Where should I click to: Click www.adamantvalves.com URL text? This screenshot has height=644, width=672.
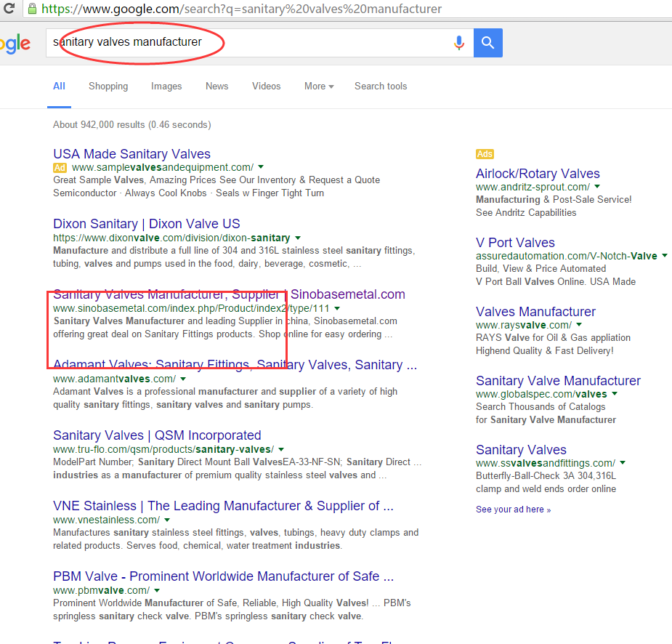point(115,379)
